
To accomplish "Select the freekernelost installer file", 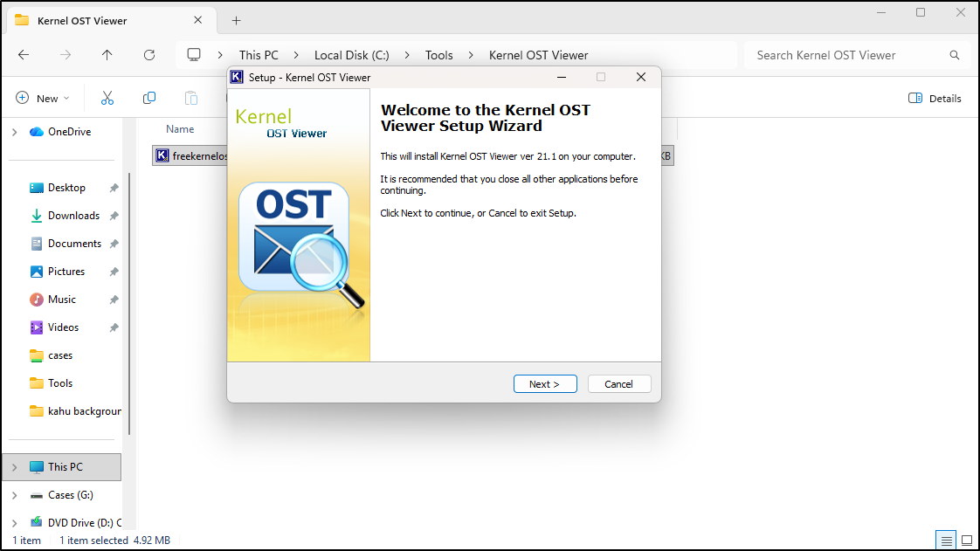I will point(190,155).
